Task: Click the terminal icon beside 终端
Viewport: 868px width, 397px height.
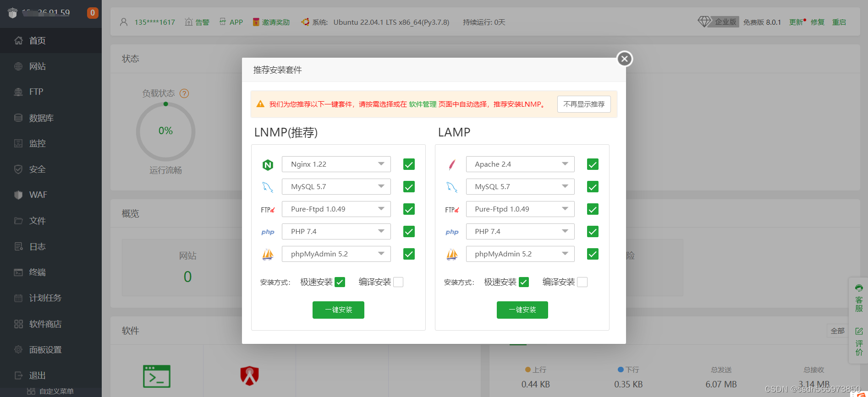Action: (x=18, y=272)
